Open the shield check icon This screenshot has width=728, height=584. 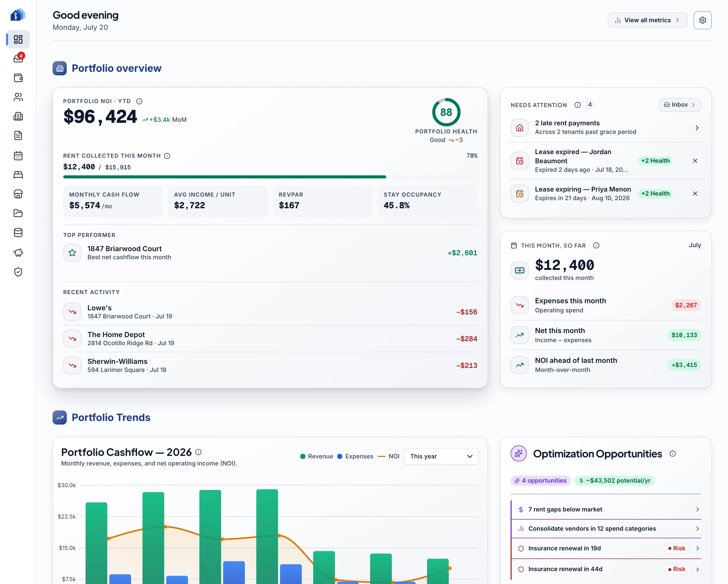pyautogui.click(x=18, y=272)
